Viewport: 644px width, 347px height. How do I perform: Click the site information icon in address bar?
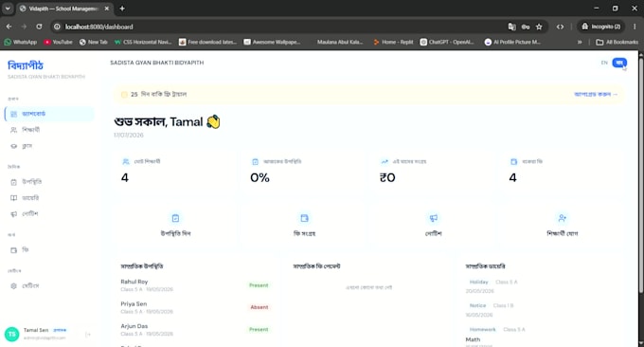[x=57, y=27]
